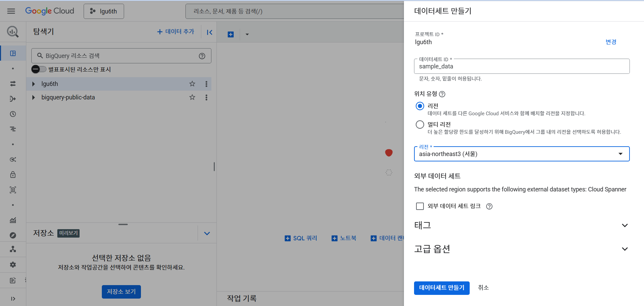Open Scheduled queries clock icon

pyautogui.click(x=13, y=114)
